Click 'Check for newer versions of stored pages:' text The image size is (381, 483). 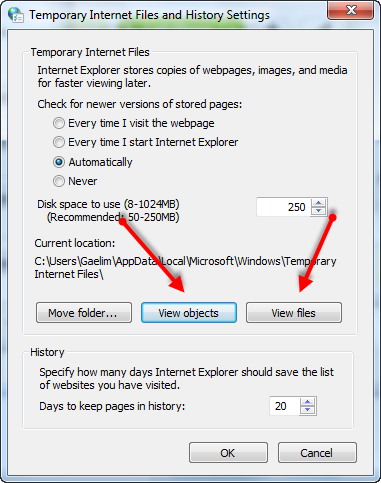(140, 104)
